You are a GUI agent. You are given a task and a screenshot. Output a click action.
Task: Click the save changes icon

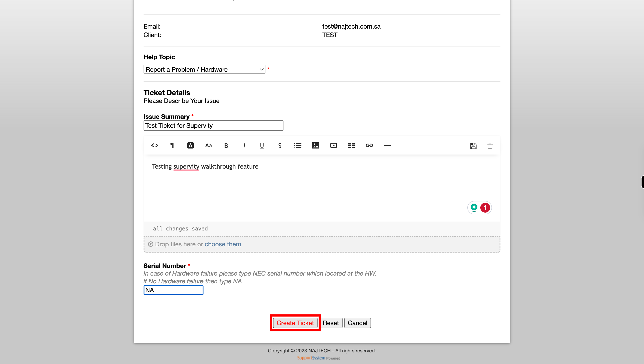click(x=473, y=146)
